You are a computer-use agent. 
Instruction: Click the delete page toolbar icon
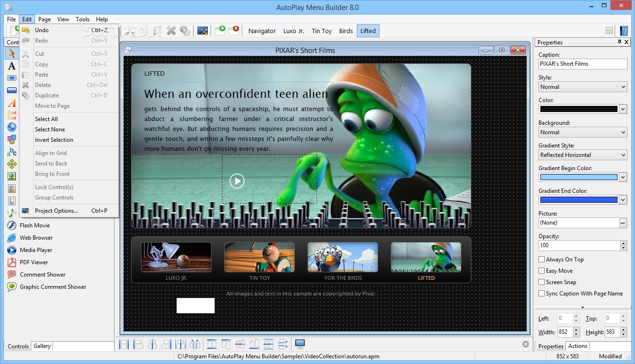[x=234, y=31]
